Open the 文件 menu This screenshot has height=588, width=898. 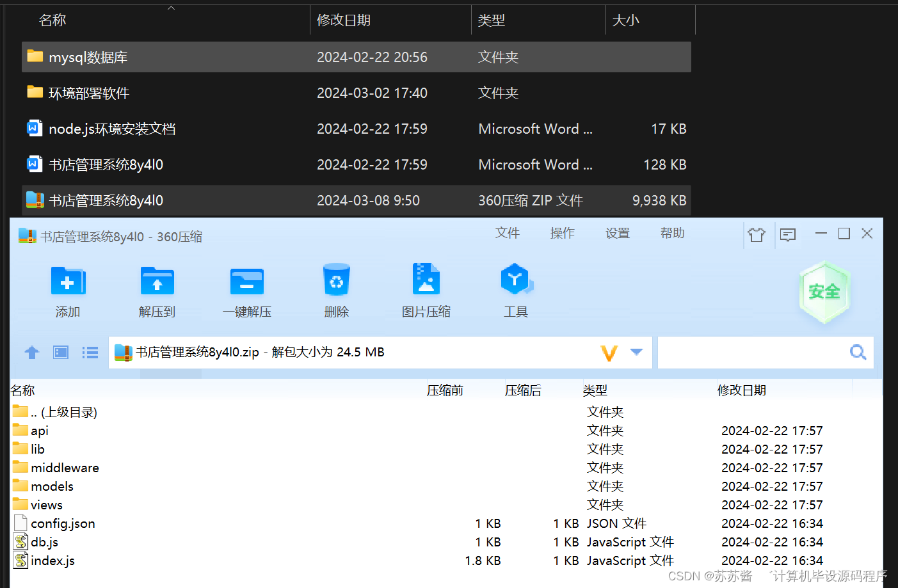coord(507,233)
